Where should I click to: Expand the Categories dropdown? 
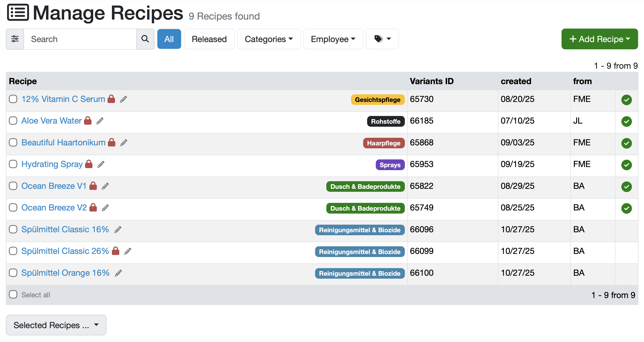(x=269, y=39)
